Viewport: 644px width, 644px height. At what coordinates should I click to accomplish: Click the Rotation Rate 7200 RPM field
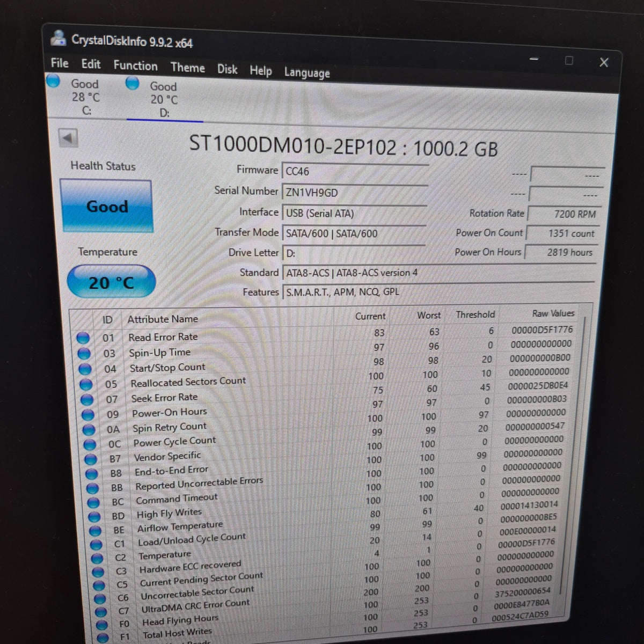tap(563, 214)
